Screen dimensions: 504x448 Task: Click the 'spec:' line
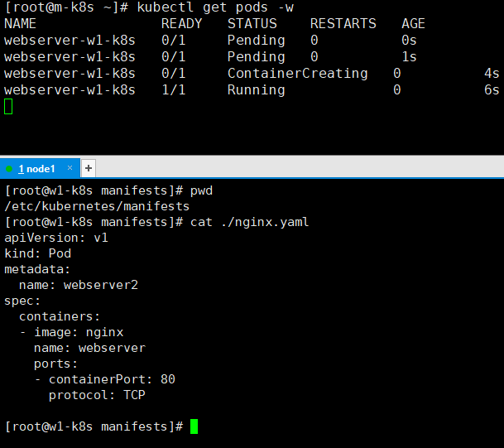coord(22,301)
